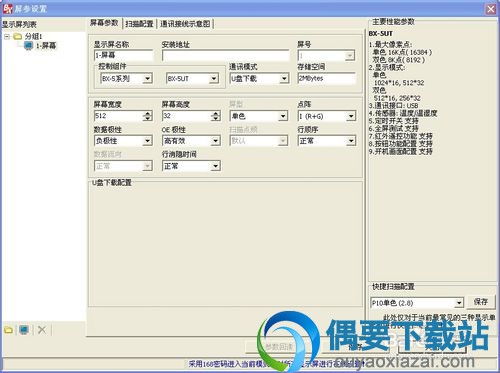Decrease 屏幕宽度 with the down arrow

148,119
